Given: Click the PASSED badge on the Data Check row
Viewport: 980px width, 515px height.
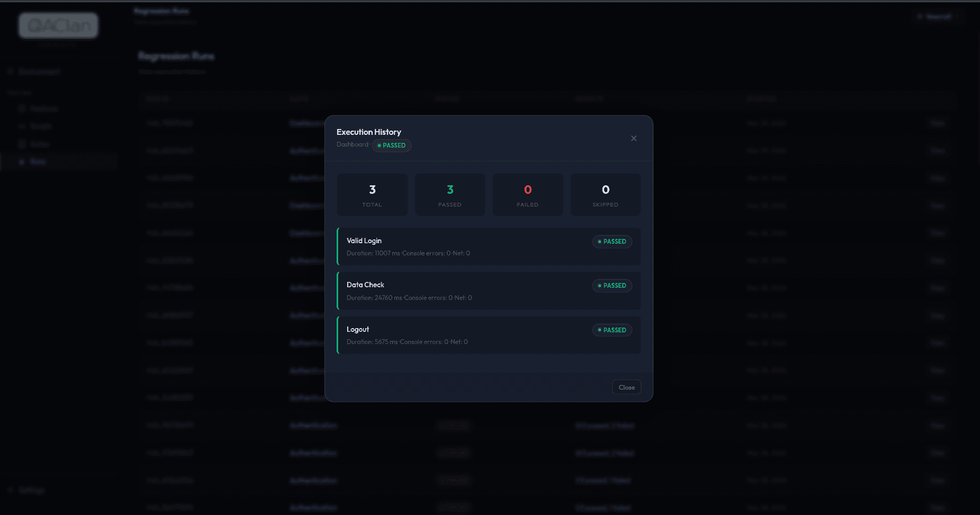Looking at the screenshot, I should pos(612,286).
